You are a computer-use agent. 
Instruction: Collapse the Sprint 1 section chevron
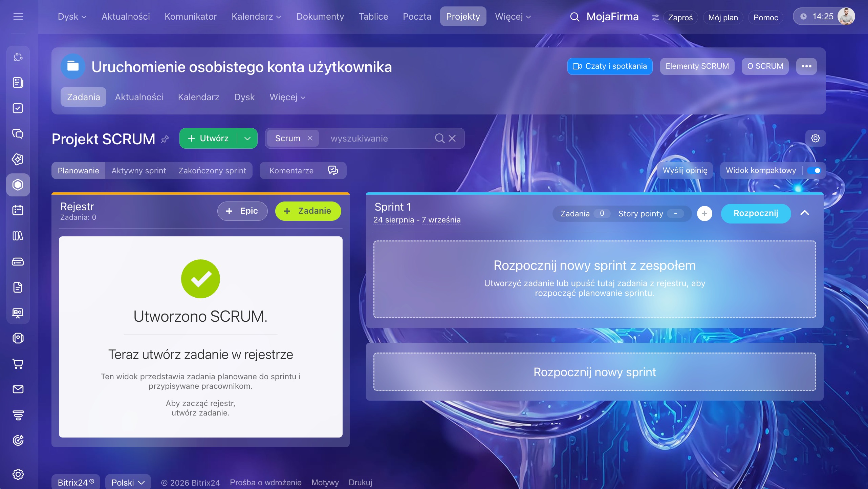point(805,213)
